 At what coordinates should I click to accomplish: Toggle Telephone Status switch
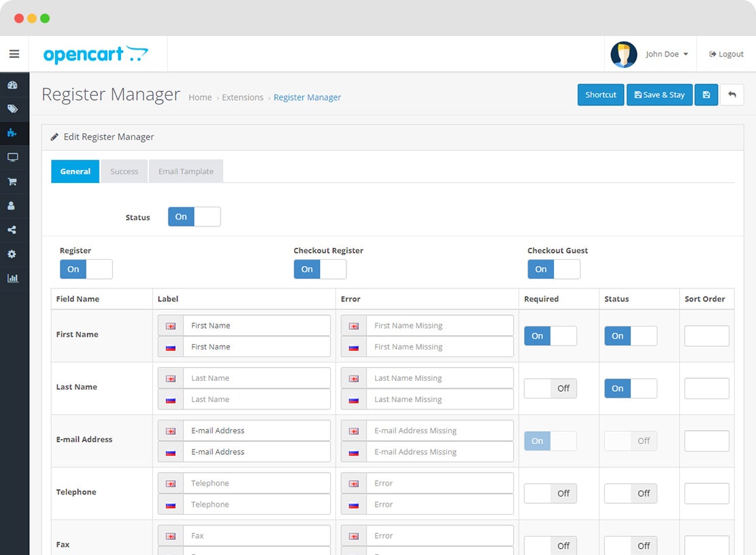(x=631, y=493)
